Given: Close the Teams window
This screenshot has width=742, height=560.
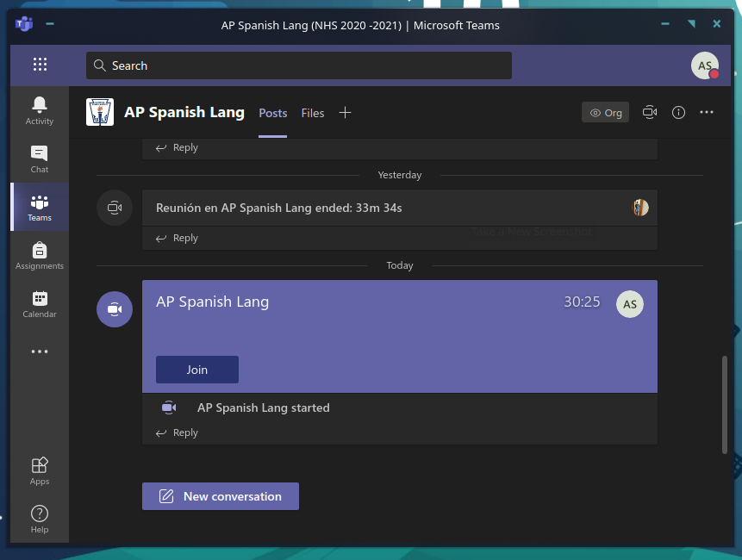Looking at the screenshot, I should pos(717,23).
